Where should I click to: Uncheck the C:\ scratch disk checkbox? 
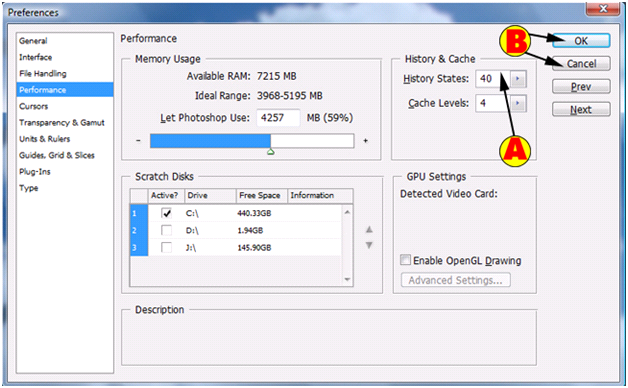pos(166,213)
